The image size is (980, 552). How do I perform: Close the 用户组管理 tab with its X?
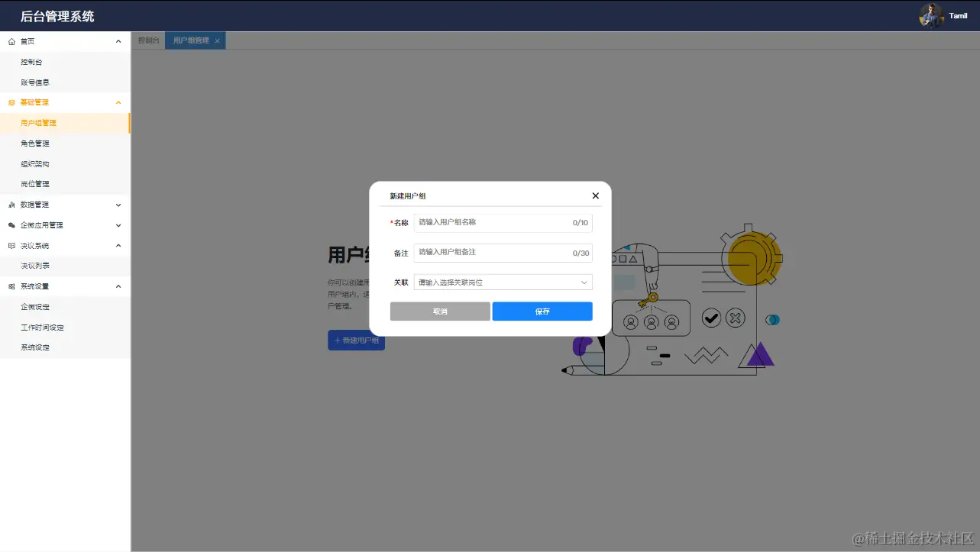pos(218,40)
